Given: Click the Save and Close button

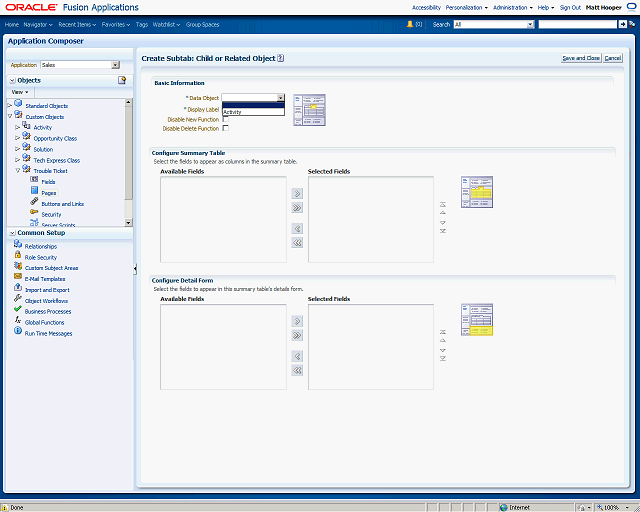Looking at the screenshot, I should tap(581, 58).
